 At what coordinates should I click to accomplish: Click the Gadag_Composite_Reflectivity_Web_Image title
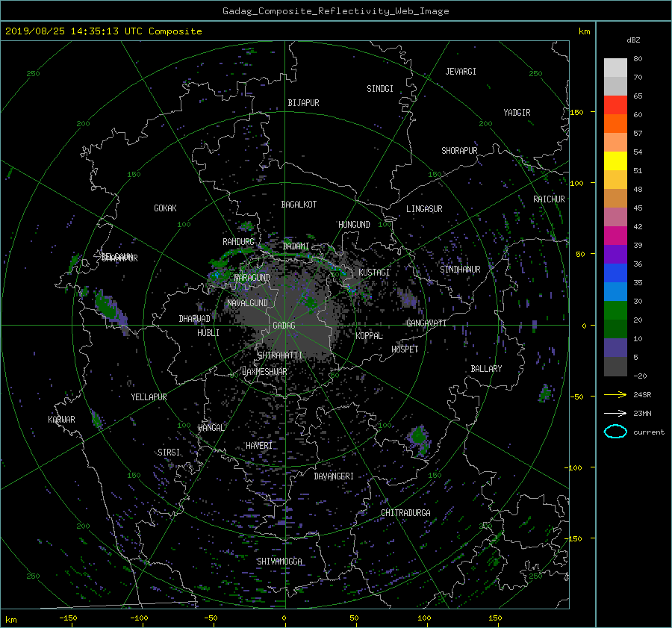pyautogui.click(x=335, y=11)
